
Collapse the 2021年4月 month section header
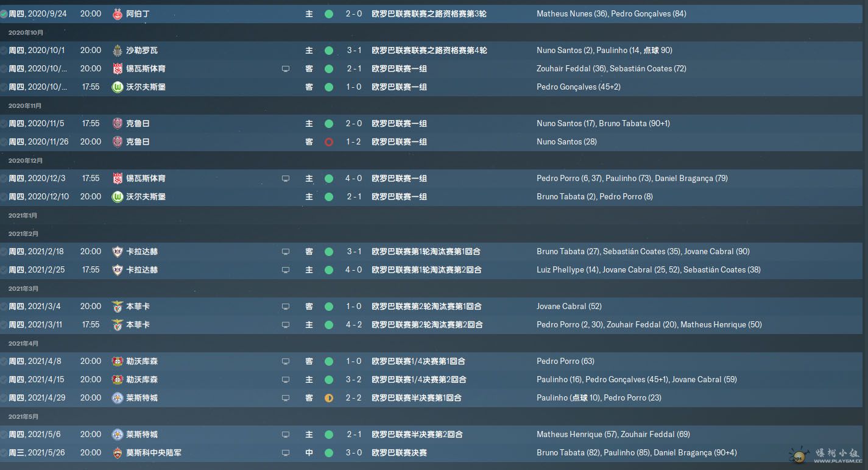click(23, 343)
